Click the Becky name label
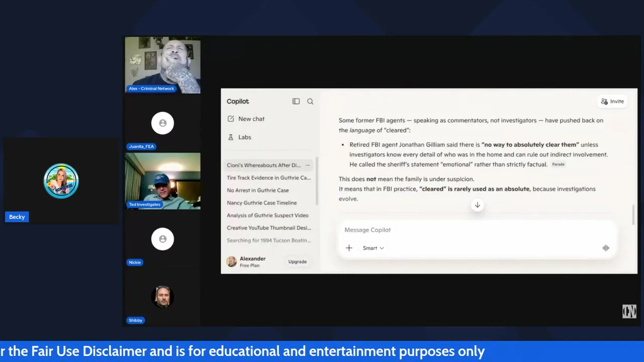This screenshot has height=362, width=644. [x=17, y=217]
